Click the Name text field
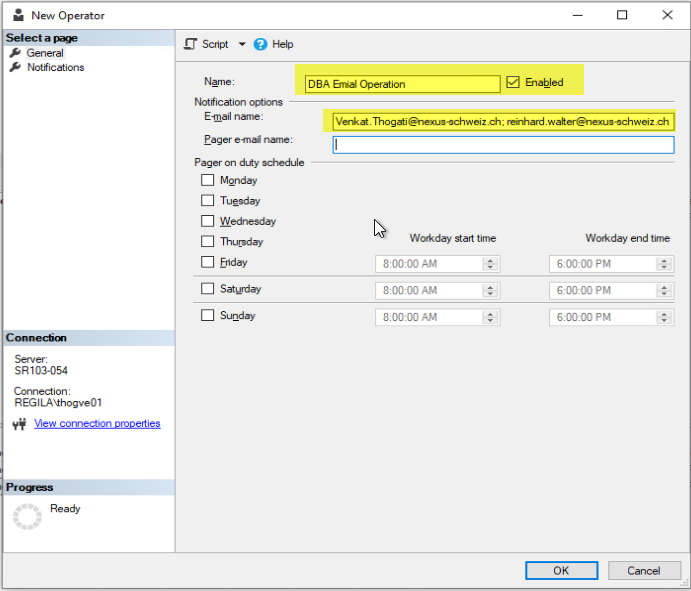Viewport: 691px width, 591px height. click(402, 84)
